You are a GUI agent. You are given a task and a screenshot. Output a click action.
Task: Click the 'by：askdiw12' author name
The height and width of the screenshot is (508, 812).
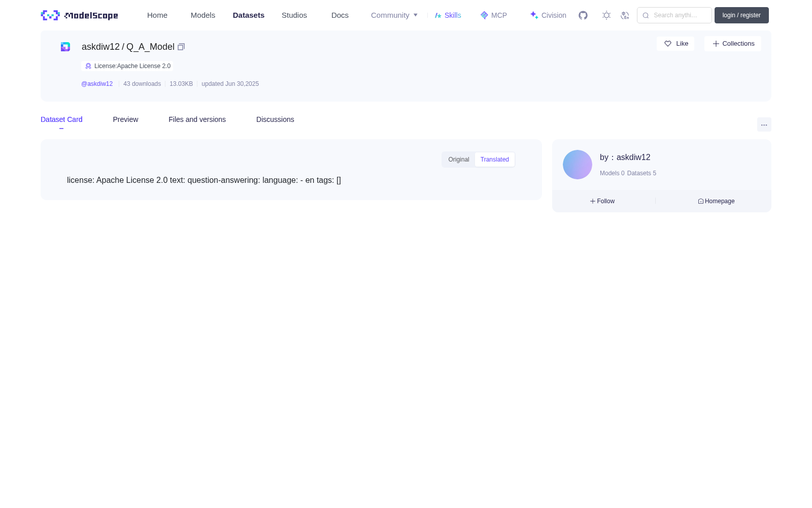click(x=625, y=157)
